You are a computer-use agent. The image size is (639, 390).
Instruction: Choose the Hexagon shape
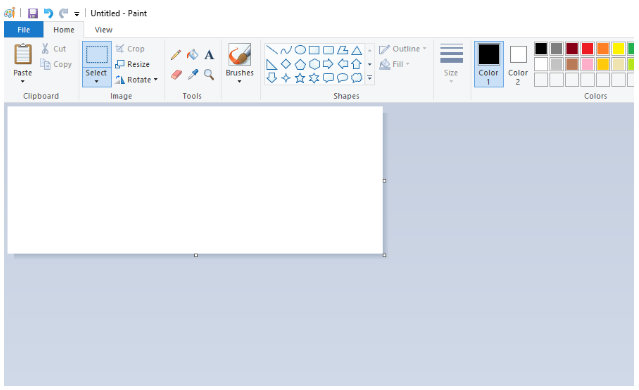pyautogui.click(x=314, y=64)
